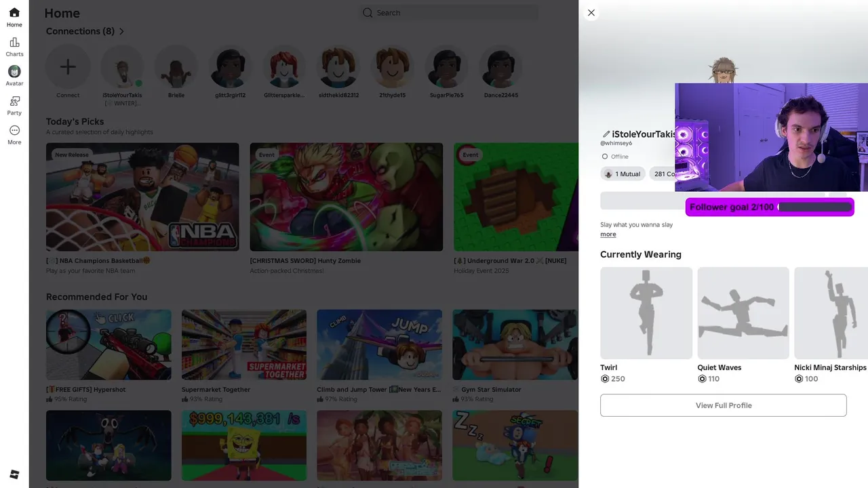Open glitt3rgirl12 connection avatar
The width and height of the screenshot is (868, 488).
(231, 66)
